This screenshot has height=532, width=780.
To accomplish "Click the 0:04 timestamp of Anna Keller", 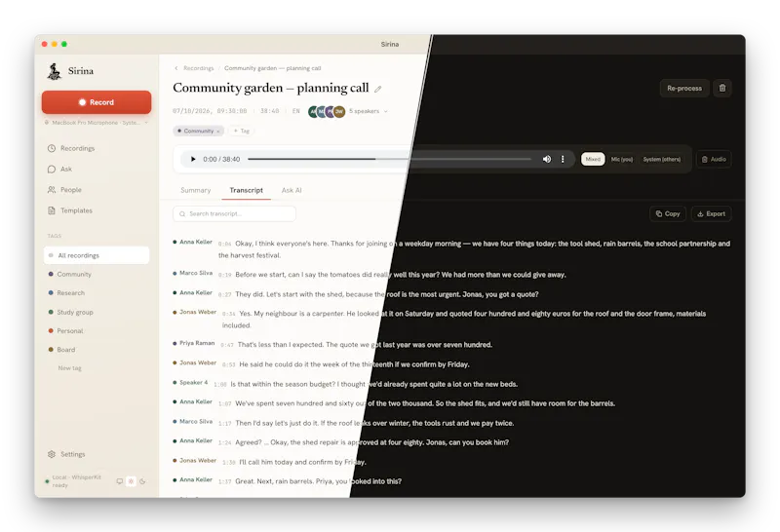I will (x=225, y=245).
